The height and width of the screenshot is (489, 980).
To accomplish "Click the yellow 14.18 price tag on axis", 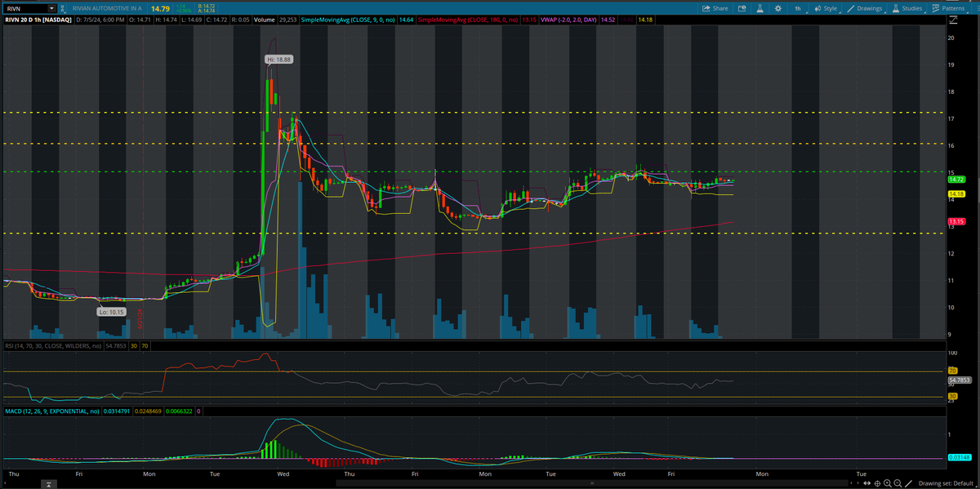I will coord(957,194).
